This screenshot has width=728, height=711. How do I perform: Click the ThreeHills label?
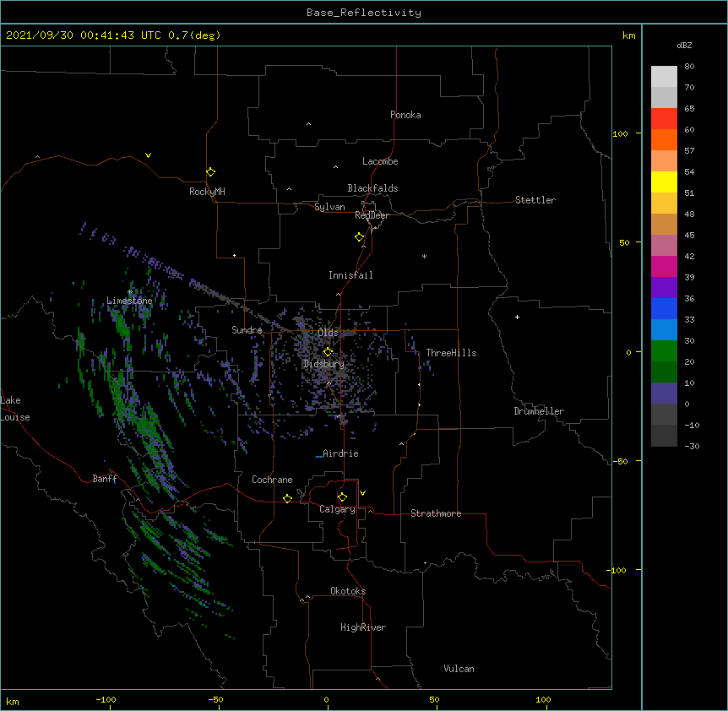pos(451,353)
